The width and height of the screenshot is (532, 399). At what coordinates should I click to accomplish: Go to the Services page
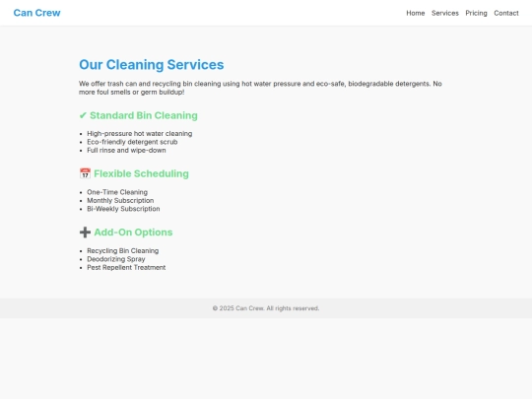[x=444, y=13]
